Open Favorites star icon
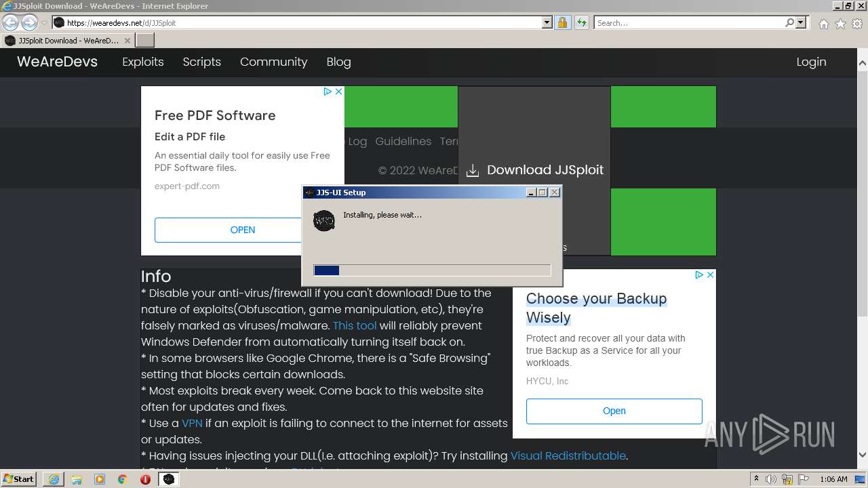This screenshot has height=488, width=868. (840, 24)
